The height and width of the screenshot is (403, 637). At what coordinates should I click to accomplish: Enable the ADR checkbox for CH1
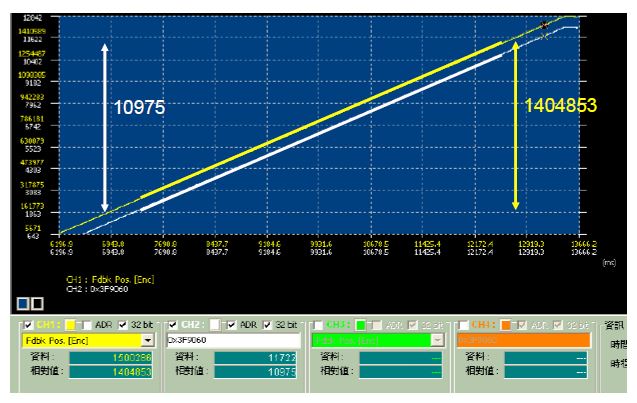click(87, 325)
